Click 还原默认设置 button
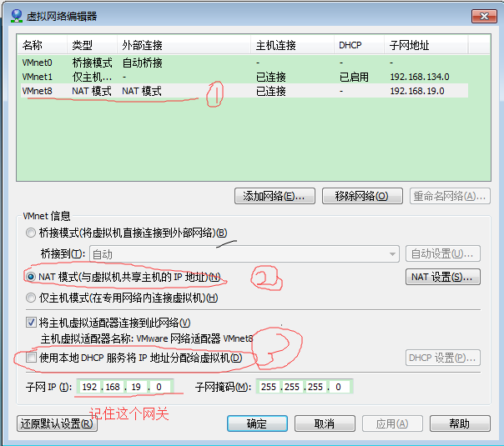 [x=58, y=423]
